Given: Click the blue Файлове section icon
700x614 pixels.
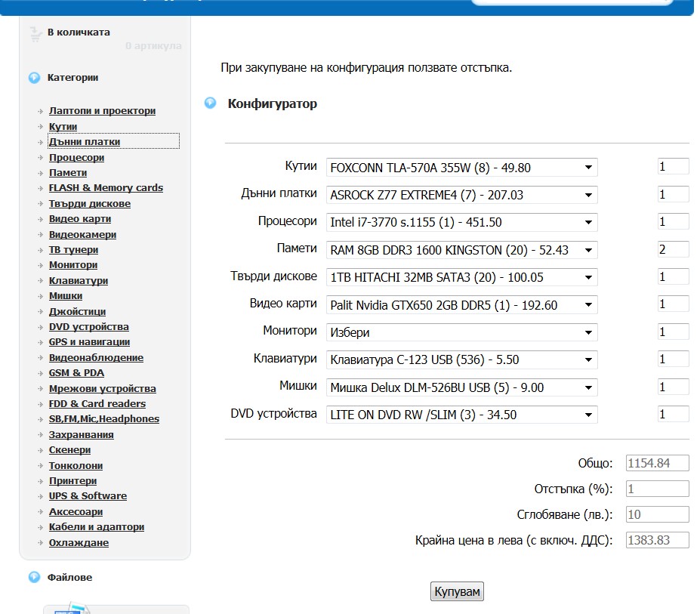Looking at the screenshot, I should coord(34,578).
